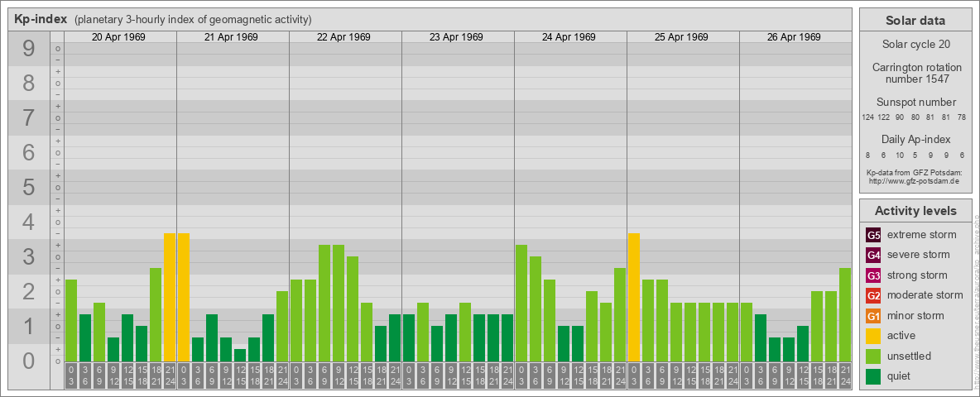This screenshot has height=397, width=980.
Task: Click the Carrington rotation number 1547 text
Action: coord(915,73)
